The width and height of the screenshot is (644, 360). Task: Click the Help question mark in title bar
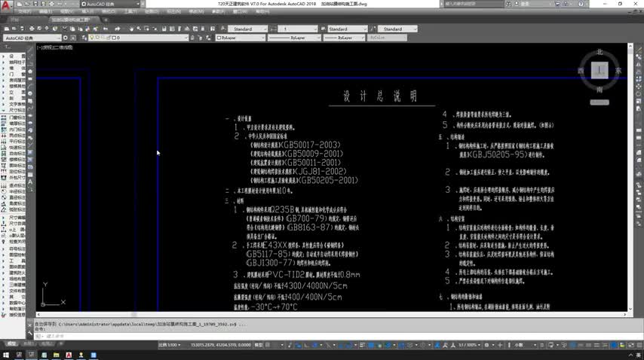pyautogui.click(x=581, y=4)
